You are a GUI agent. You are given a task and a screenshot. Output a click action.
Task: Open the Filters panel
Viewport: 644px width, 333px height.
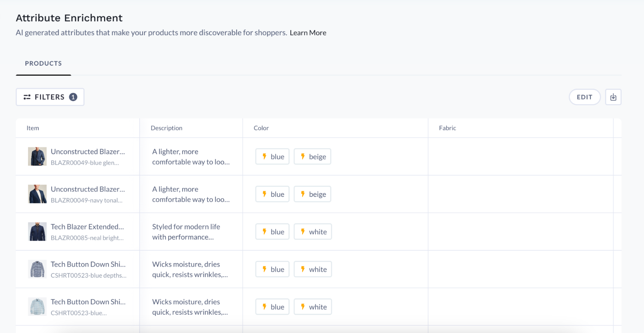point(50,97)
